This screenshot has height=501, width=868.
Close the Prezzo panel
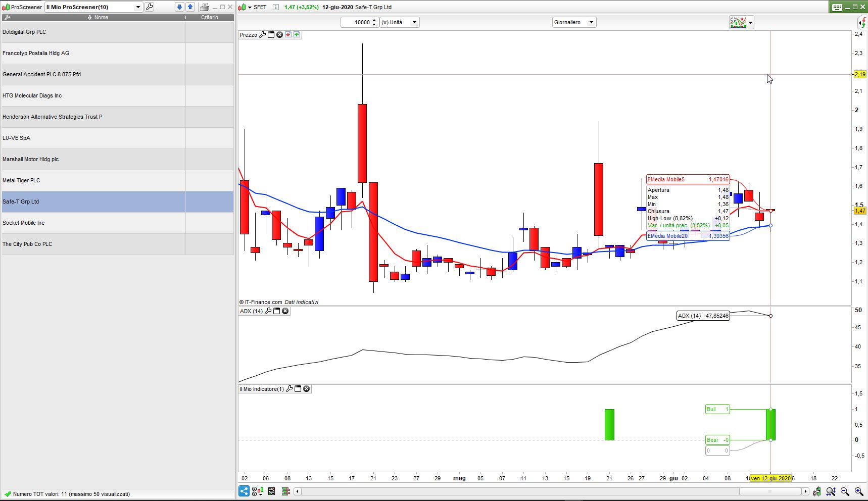click(x=279, y=35)
